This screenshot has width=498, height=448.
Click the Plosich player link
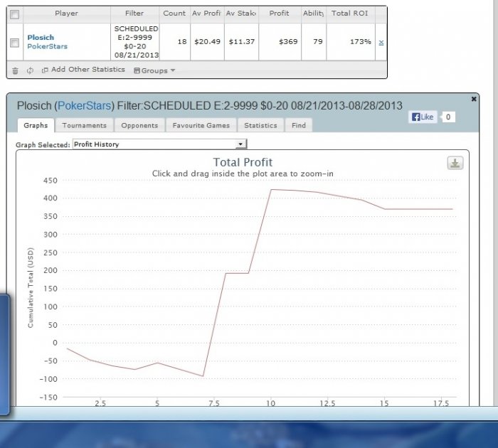pyautogui.click(x=41, y=37)
